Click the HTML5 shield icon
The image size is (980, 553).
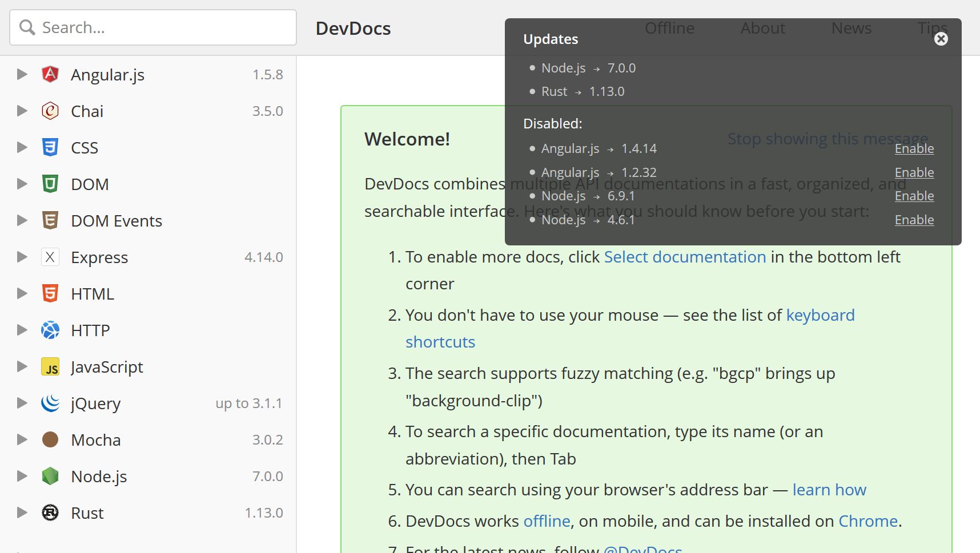click(50, 293)
